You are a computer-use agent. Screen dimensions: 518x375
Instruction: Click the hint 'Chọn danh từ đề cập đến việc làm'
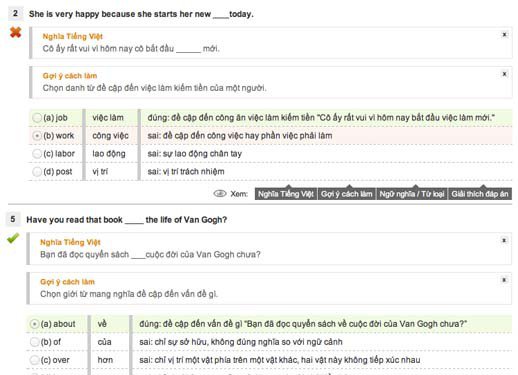tap(154, 88)
